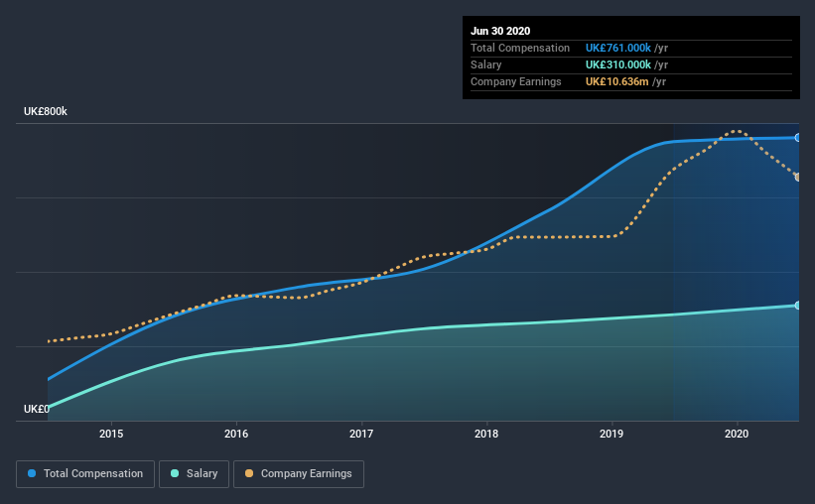Click the orange Company Earnings endpoint marker

coord(797,178)
